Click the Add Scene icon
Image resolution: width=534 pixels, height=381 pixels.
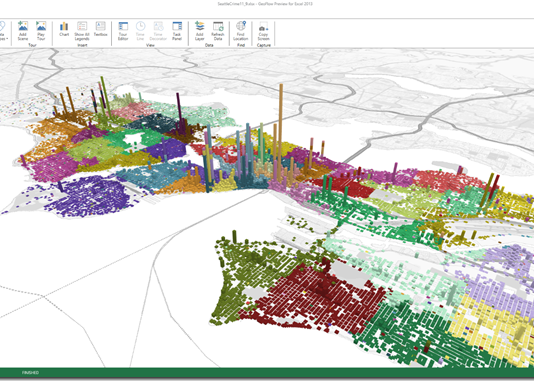tap(23, 31)
